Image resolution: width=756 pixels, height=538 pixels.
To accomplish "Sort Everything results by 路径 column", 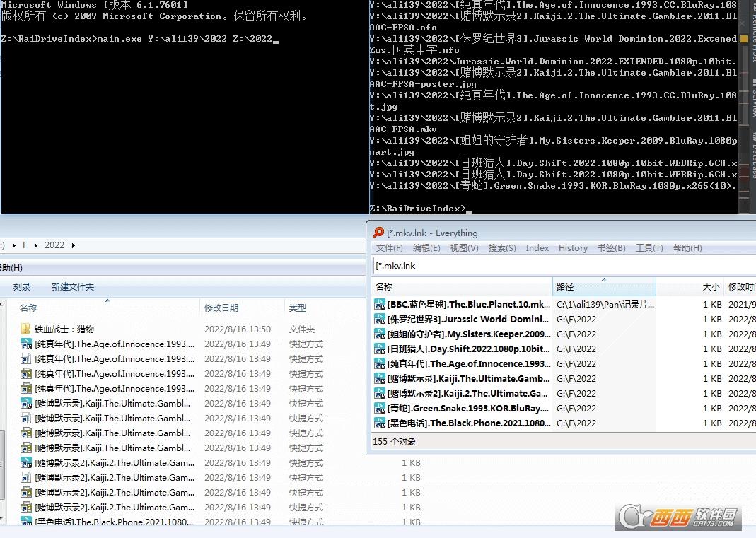I will (604, 287).
